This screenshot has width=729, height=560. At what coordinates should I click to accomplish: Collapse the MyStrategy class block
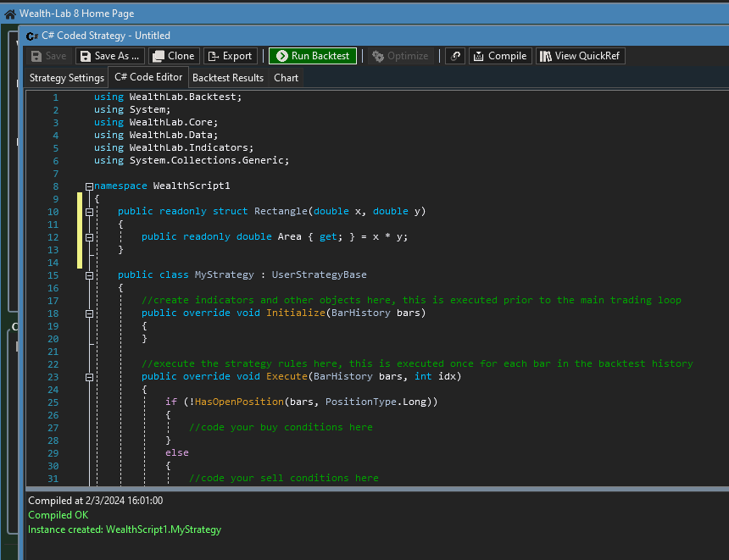click(x=89, y=275)
